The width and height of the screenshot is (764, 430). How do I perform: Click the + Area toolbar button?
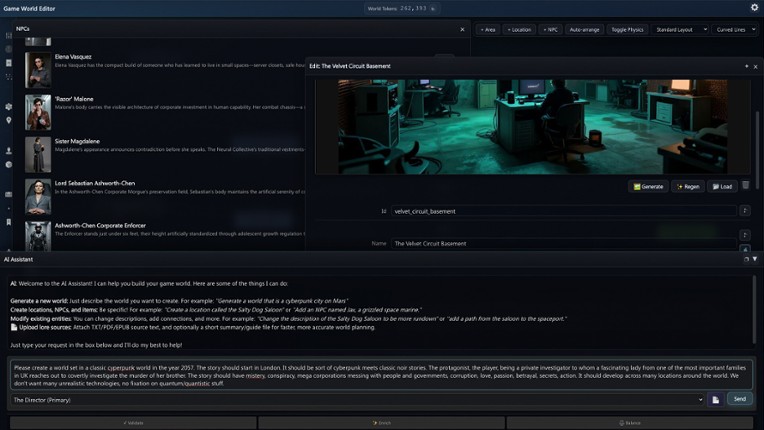[x=487, y=30]
